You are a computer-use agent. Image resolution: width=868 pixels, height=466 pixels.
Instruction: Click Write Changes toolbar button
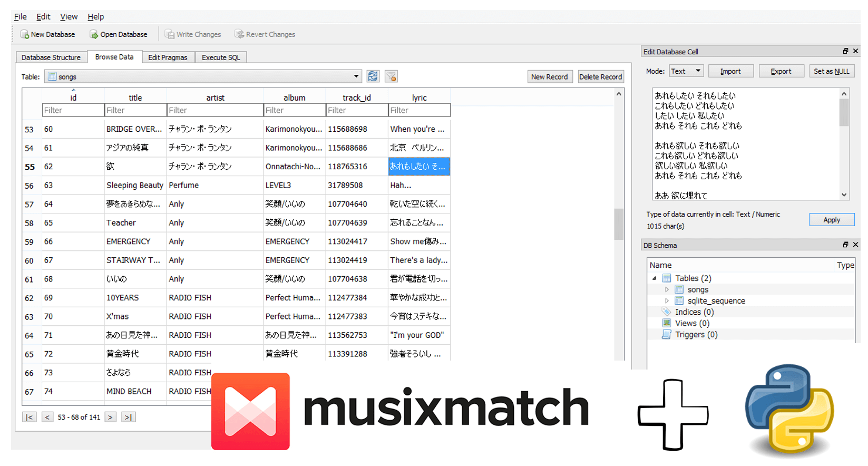coord(193,34)
